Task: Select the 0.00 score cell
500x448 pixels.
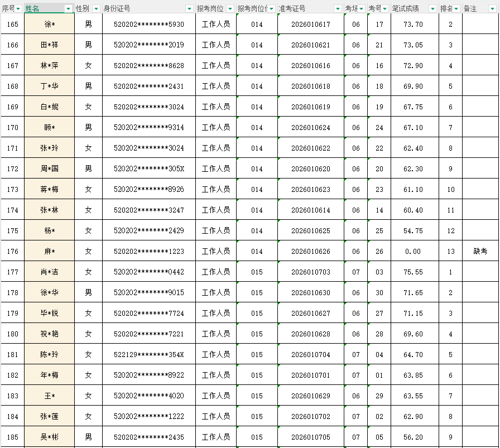Action: pos(413,252)
